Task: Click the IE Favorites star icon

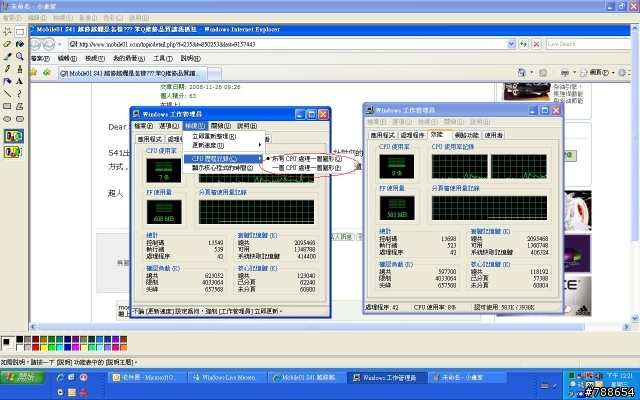Action: pos(34,73)
